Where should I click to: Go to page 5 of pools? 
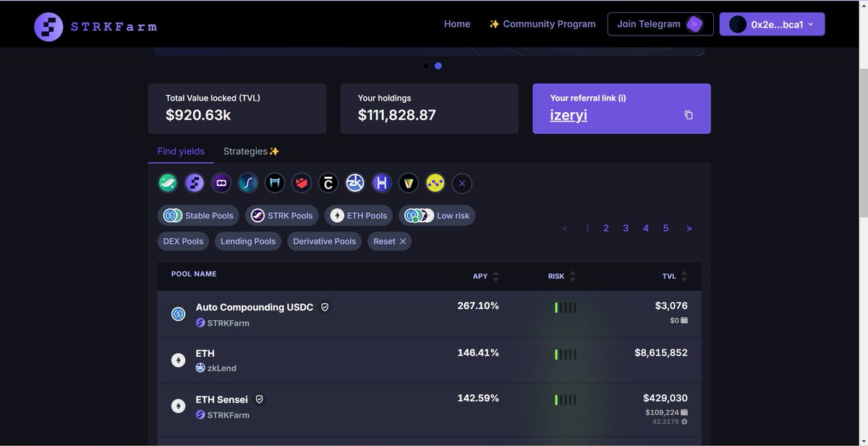point(665,228)
